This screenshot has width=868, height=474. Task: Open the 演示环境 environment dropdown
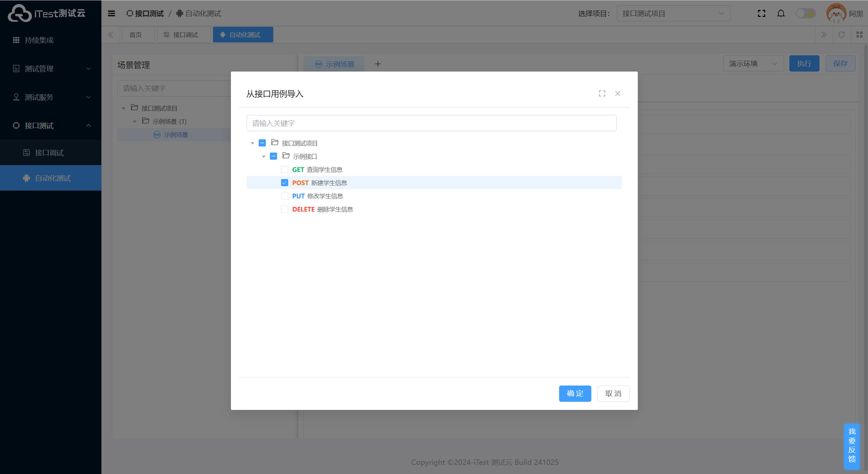tap(753, 64)
